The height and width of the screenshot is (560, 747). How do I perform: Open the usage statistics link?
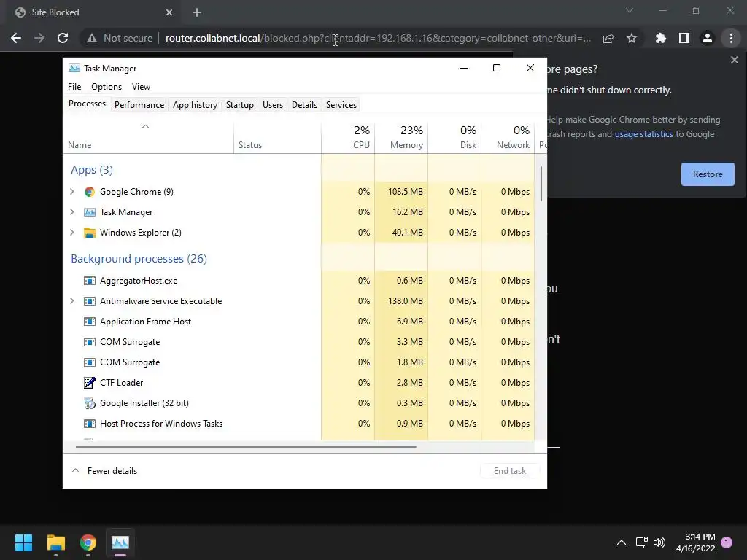643,134
